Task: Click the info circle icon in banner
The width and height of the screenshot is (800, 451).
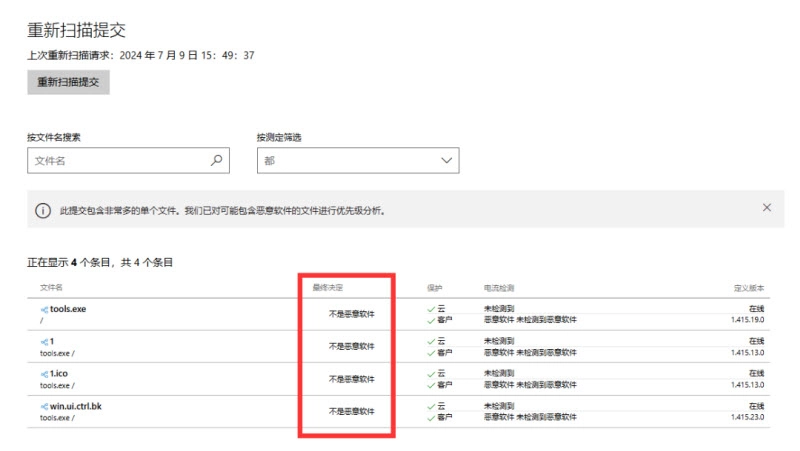Action: tap(43, 211)
